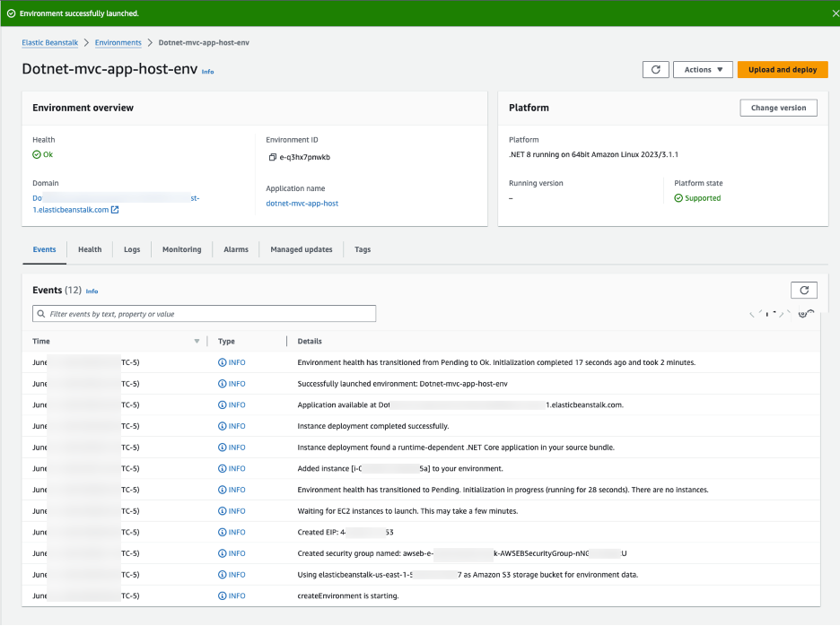Click the .NET 8 platform version text
The height and width of the screenshot is (626, 840).
pyautogui.click(x=593, y=155)
